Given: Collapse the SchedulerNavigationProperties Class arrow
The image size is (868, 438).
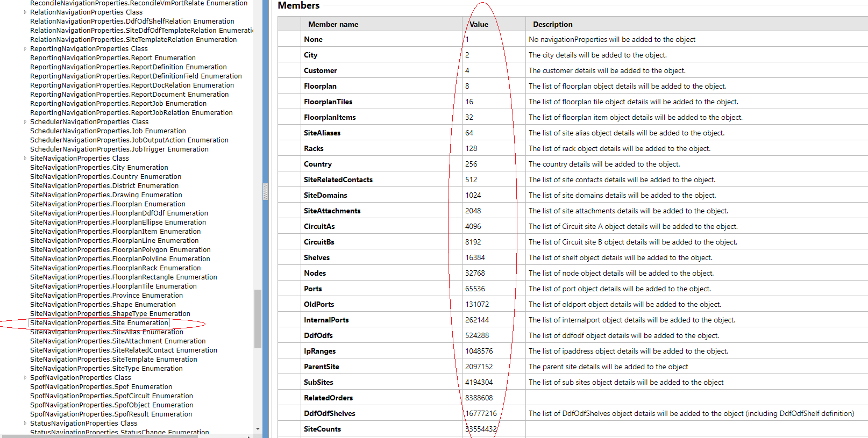Looking at the screenshot, I should click(x=25, y=121).
